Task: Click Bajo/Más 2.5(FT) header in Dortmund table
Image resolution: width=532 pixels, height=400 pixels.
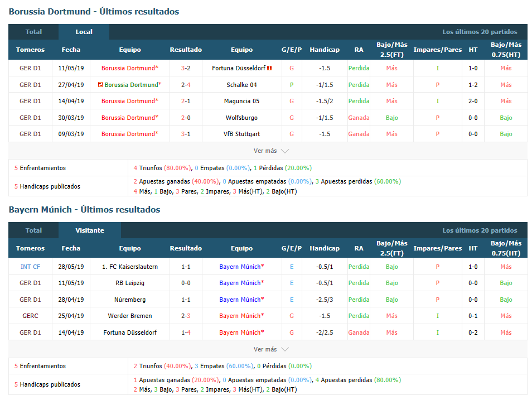Action: [391, 50]
